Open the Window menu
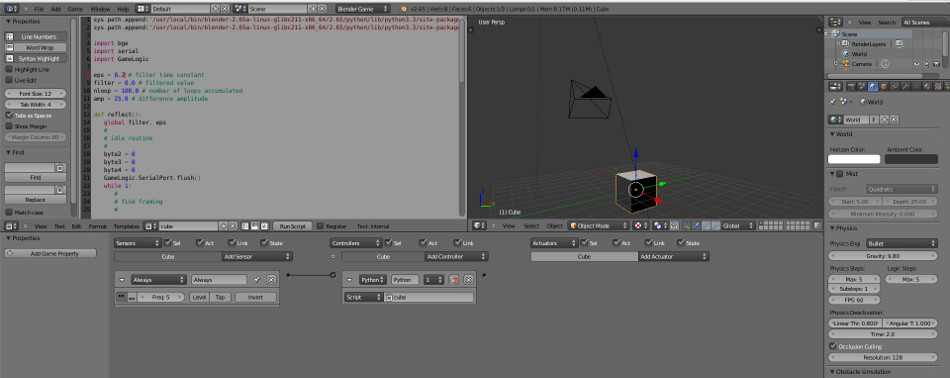Viewport: 950px width, 378px height. [100, 10]
